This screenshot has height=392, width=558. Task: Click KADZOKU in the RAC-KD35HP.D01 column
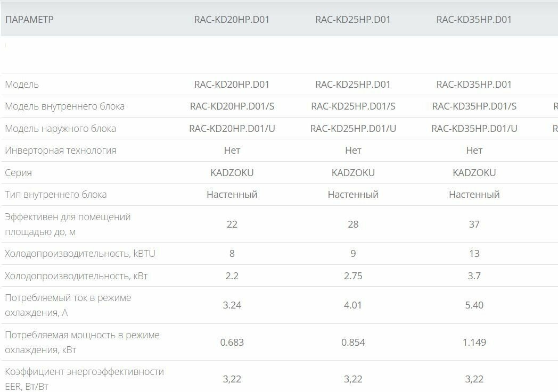(474, 172)
